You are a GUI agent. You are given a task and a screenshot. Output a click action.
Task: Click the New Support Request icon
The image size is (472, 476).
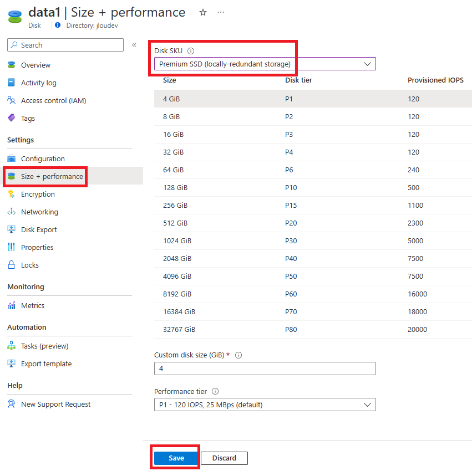point(11,404)
